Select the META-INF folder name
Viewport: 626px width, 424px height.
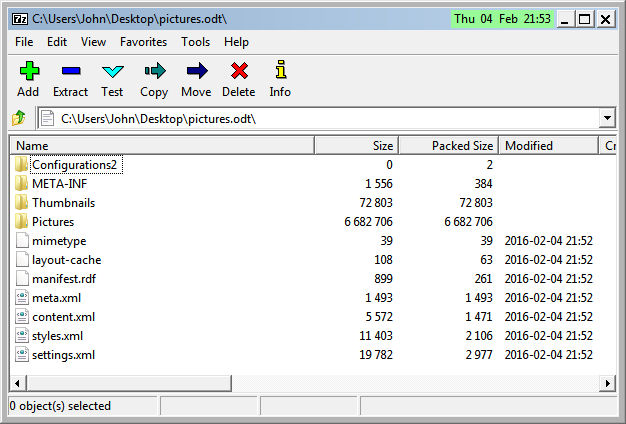coord(59,184)
